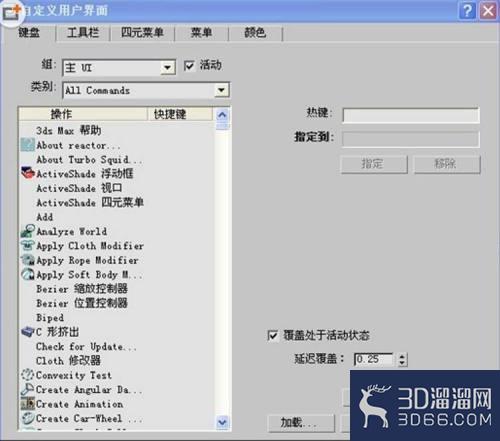Select the Cloth 修改器 action
The width and height of the screenshot is (500, 441).
(x=68, y=361)
